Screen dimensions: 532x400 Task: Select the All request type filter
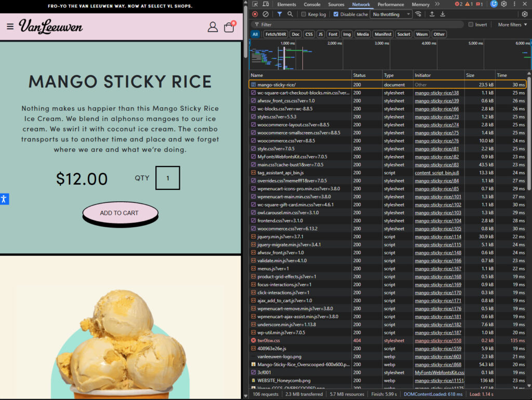[x=255, y=34]
